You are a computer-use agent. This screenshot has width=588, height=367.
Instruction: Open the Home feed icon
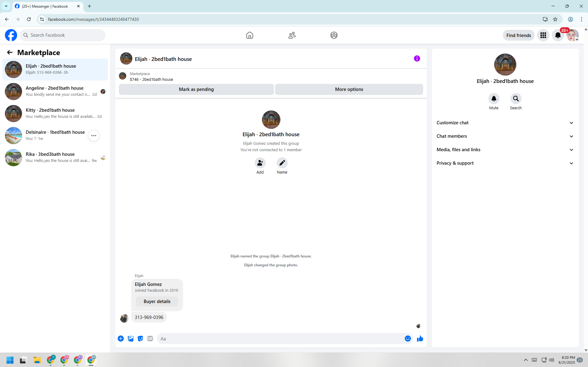(x=250, y=35)
